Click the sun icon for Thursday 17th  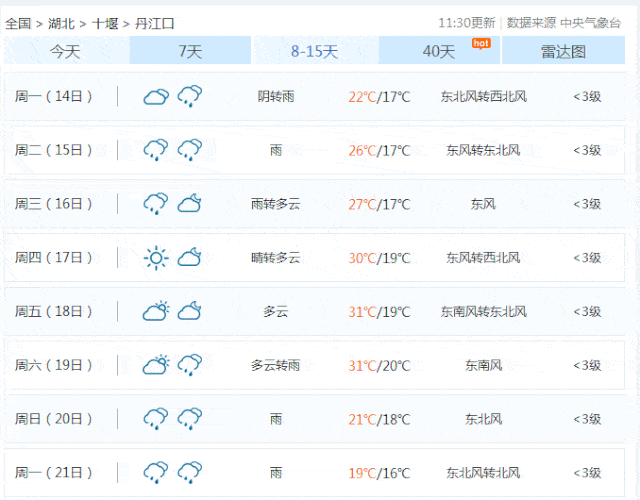pos(155,258)
